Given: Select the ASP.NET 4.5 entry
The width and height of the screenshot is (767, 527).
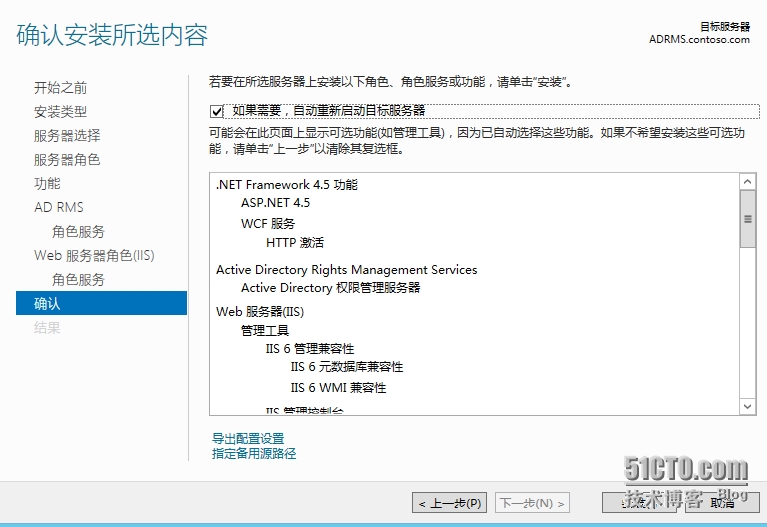Looking at the screenshot, I should coord(275,203).
